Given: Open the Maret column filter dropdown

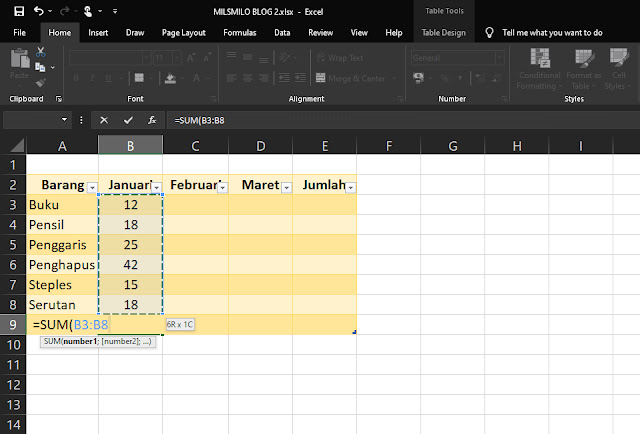Looking at the screenshot, I should (287, 187).
